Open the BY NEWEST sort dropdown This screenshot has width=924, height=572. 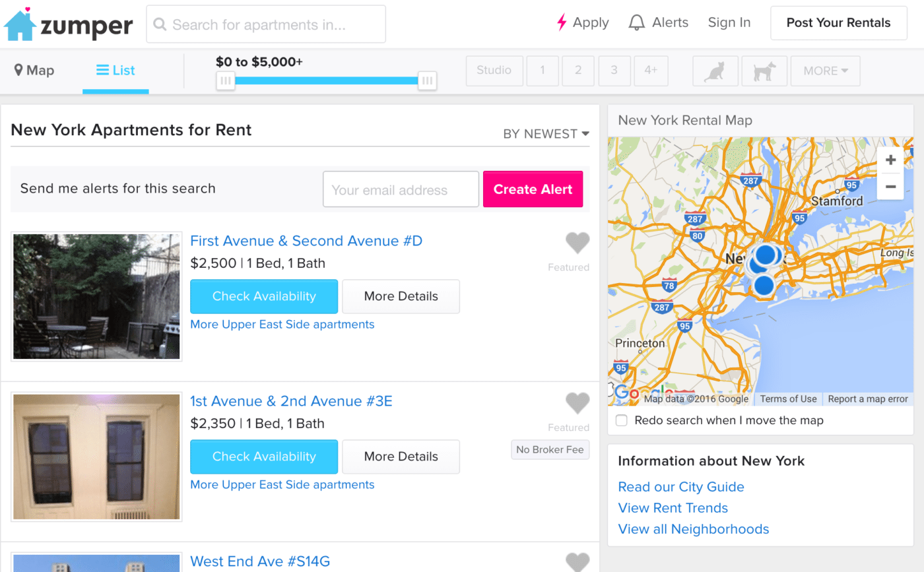pos(546,133)
